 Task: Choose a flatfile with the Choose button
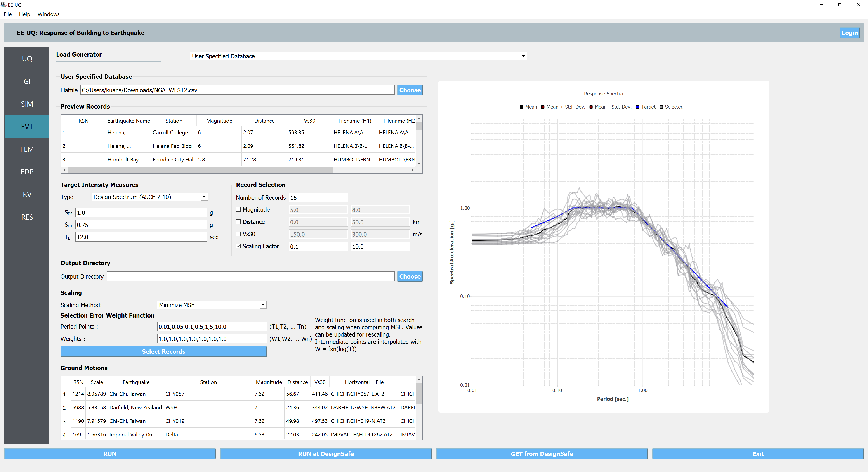[410, 90]
